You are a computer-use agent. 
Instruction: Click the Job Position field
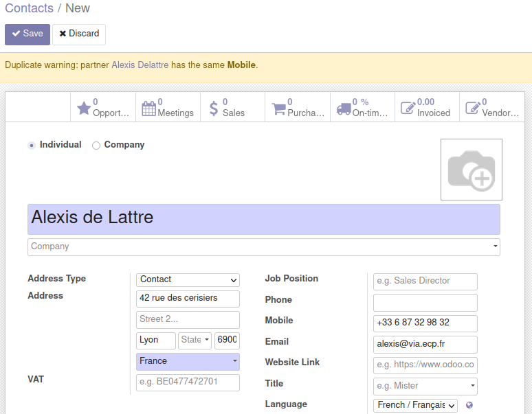425,281
